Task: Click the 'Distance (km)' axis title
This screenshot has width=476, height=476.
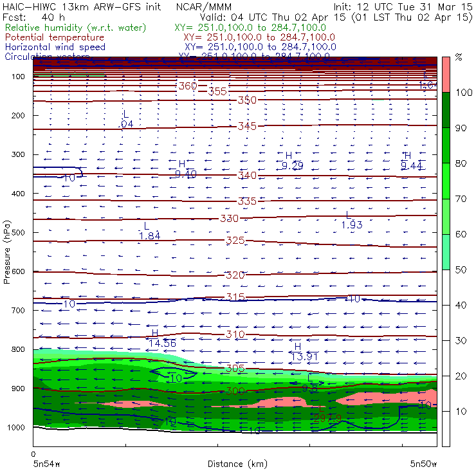Action: pyautogui.click(x=237, y=464)
